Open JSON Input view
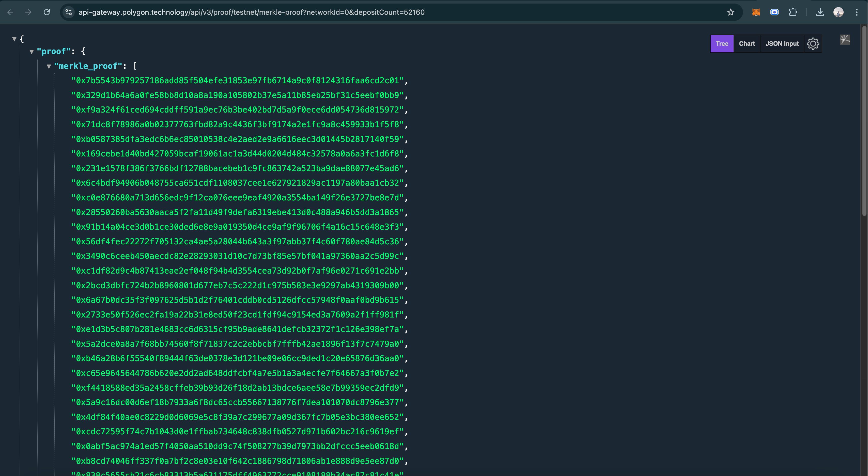868x476 pixels. pos(782,43)
